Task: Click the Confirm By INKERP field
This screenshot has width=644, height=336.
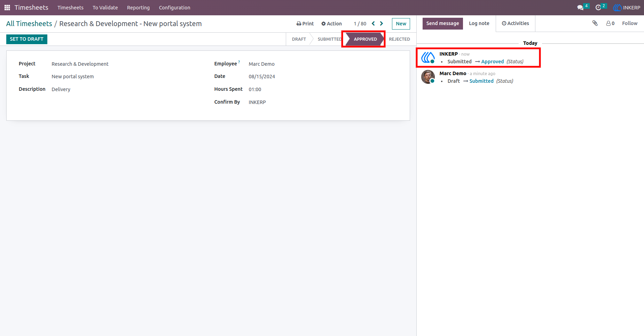Action: pos(257,102)
